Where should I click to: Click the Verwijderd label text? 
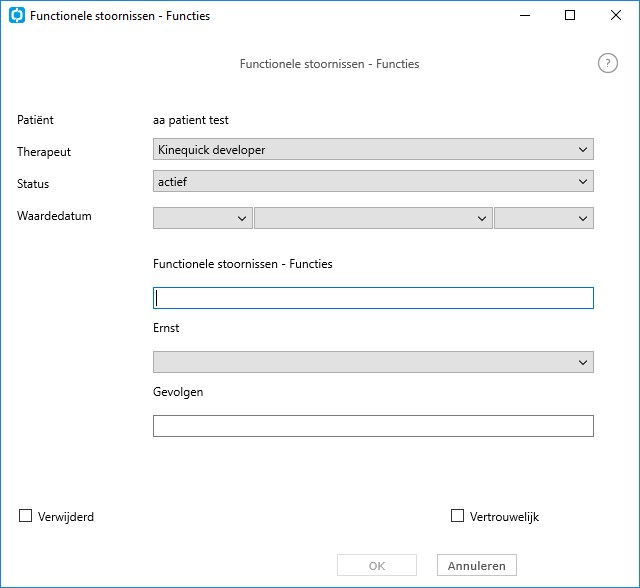pos(66,517)
